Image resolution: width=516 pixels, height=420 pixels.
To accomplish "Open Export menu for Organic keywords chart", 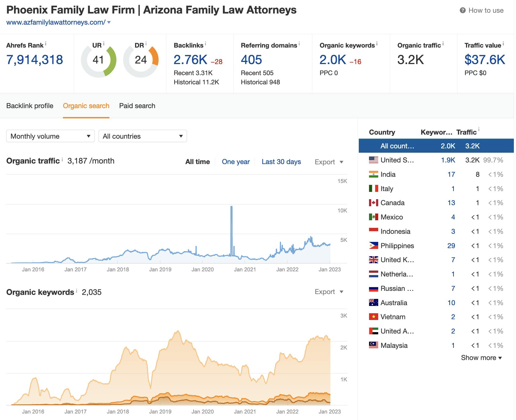I will pyautogui.click(x=329, y=292).
